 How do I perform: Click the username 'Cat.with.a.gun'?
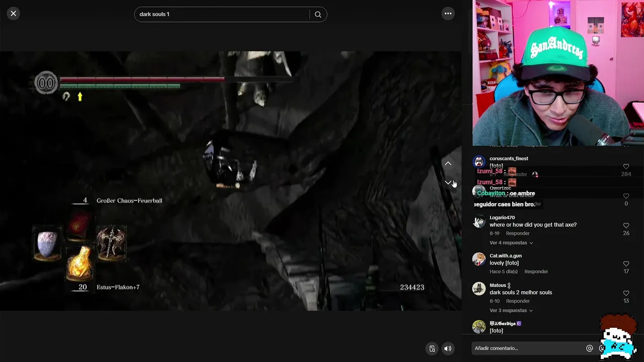[506, 256]
